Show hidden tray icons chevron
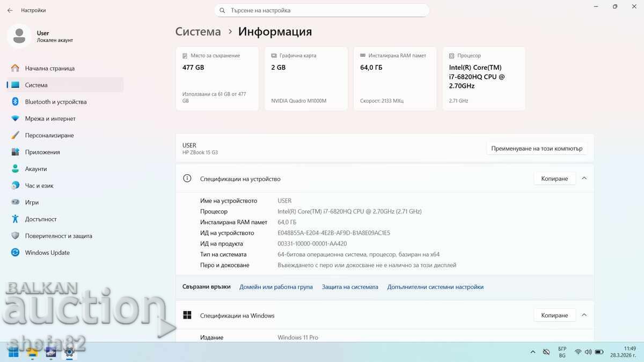 pos(532,352)
